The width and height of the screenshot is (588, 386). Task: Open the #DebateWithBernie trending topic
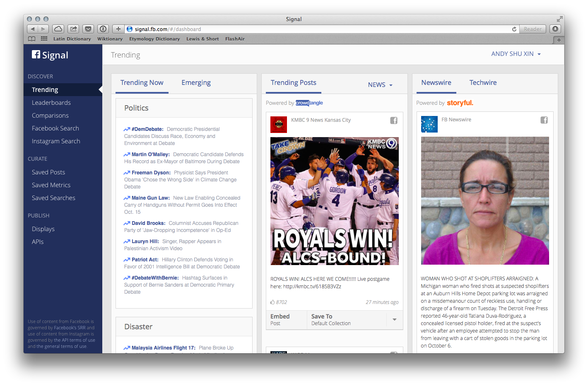click(x=155, y=278)
